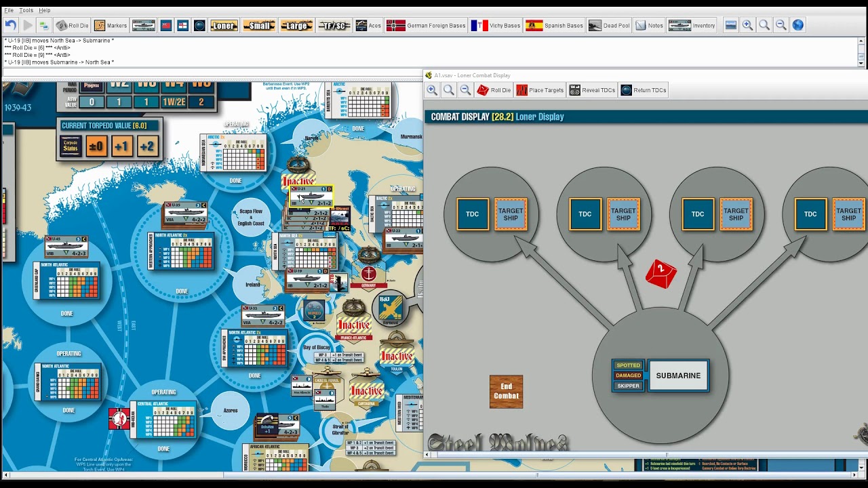Click the overview map icon after Inventory
Screen dimensions: 868x488
[730, 26]
